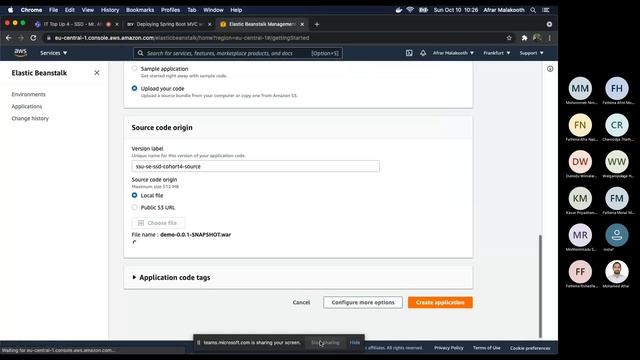Close the Elastic Beanstalk Management tab
Image resolution: width=640 pixels, height=360 pixels.
tap(302, 24)
